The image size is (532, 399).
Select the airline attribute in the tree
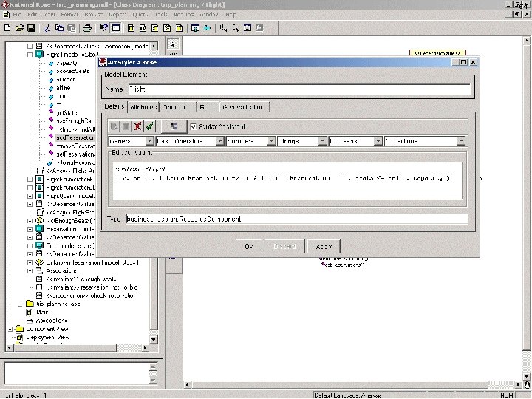[63, 88]
